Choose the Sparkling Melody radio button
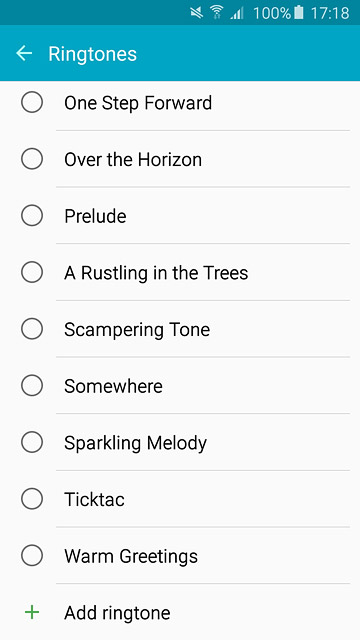 [x=32, y=442]
